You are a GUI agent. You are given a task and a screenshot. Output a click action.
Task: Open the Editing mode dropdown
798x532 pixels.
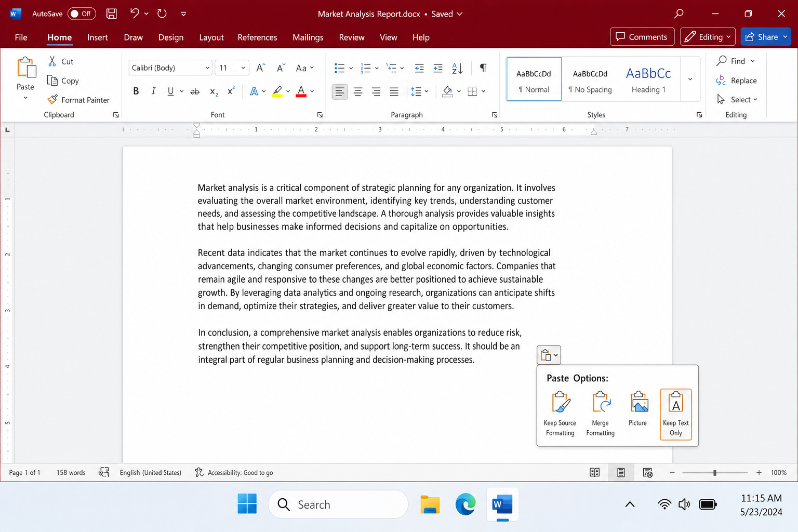click(708, 37)
